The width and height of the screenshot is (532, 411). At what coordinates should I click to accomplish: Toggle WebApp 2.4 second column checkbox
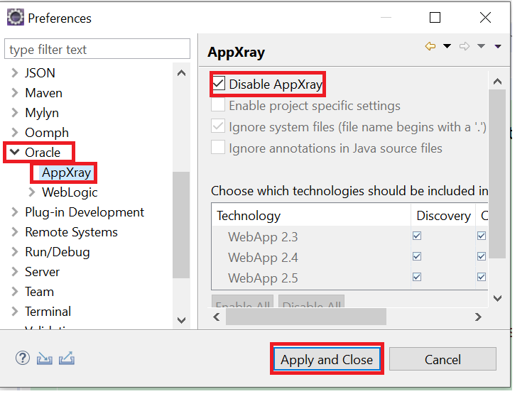(482, 256)
